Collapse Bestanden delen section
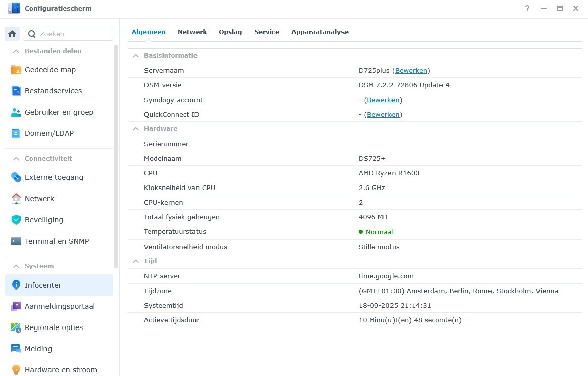Viewport: 588px width, 376px height. tap(16, 51)
